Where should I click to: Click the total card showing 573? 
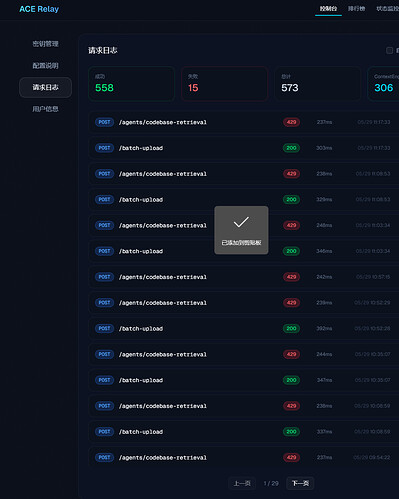(318, 84)
